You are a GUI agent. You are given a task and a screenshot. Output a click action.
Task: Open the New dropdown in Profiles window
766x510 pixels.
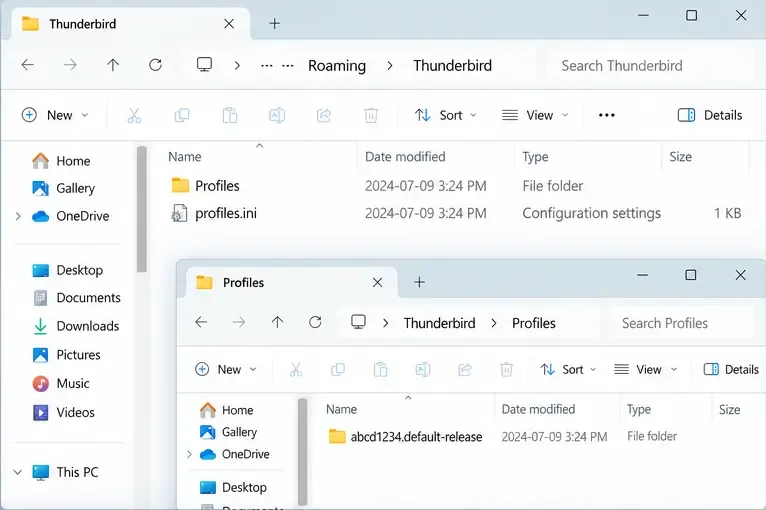point(226,369)
